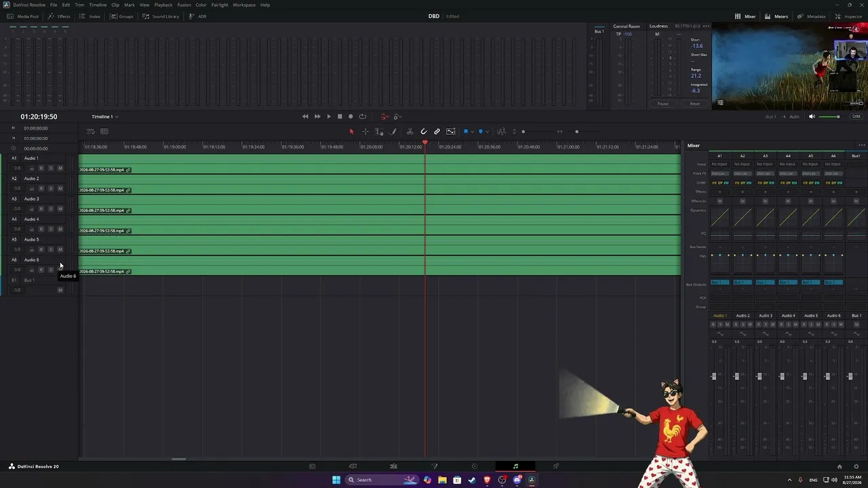868x488 pixels.
Task: Open the Workspace menu
Action: 244,5
